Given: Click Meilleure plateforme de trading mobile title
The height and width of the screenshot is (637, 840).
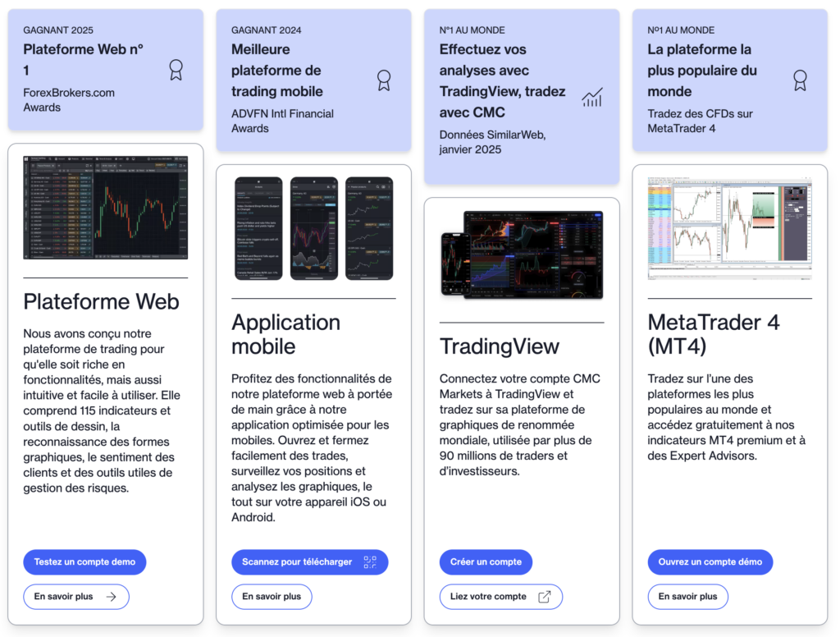Looking at the screenshot, I should click(x=277, y=71).
